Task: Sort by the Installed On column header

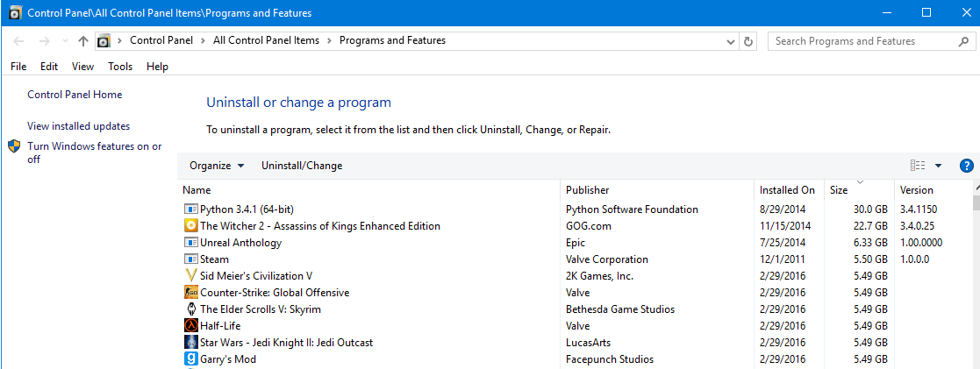Action: coord(790,190)
